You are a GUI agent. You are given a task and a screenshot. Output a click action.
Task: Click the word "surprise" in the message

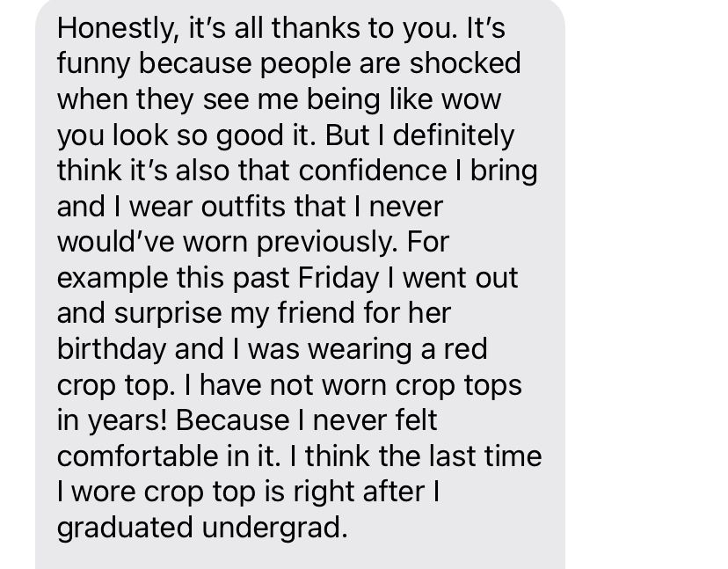(168, 315)
